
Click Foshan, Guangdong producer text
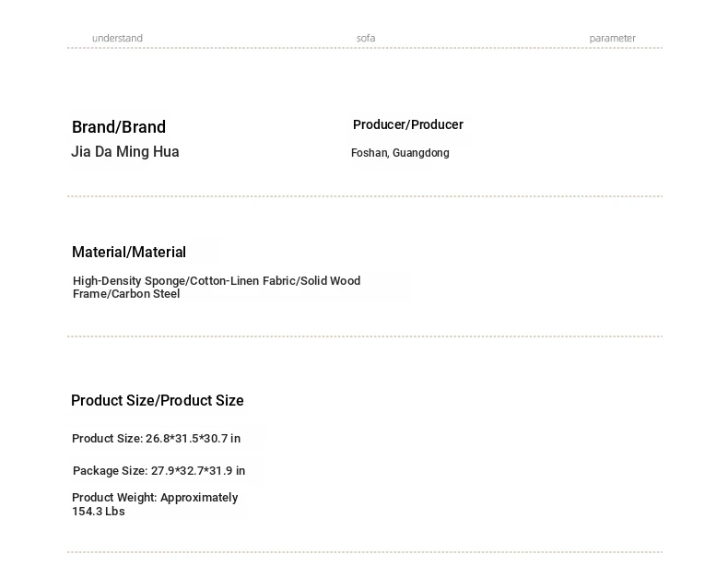tap(400, 153)
